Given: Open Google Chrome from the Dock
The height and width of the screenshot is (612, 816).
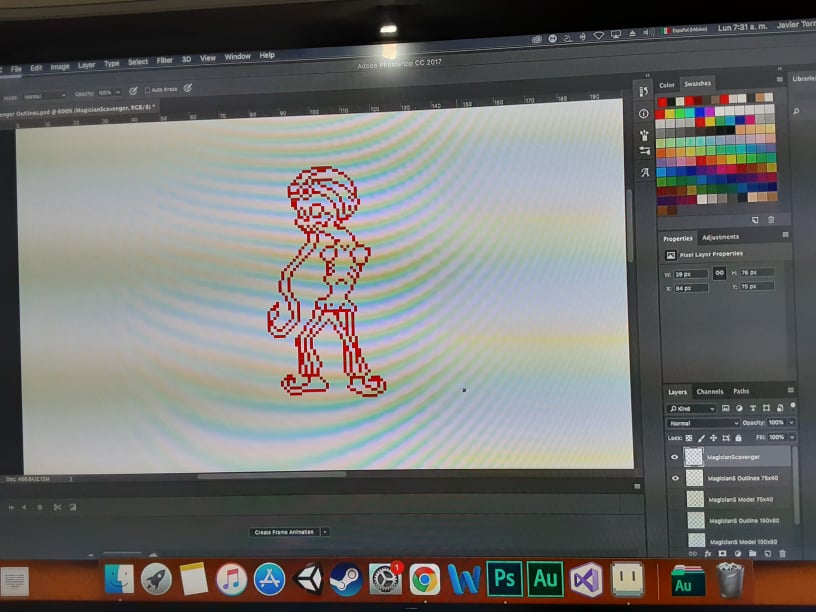Looking at the screenshot, I should point(424,579).
